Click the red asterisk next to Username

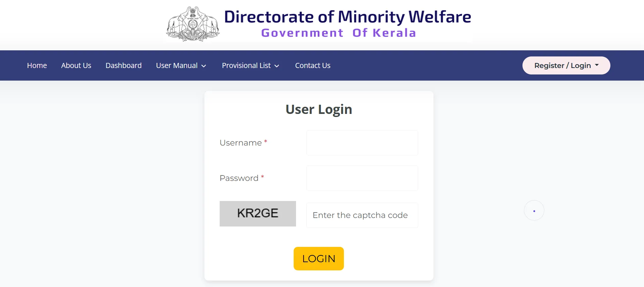pos(265,141)
